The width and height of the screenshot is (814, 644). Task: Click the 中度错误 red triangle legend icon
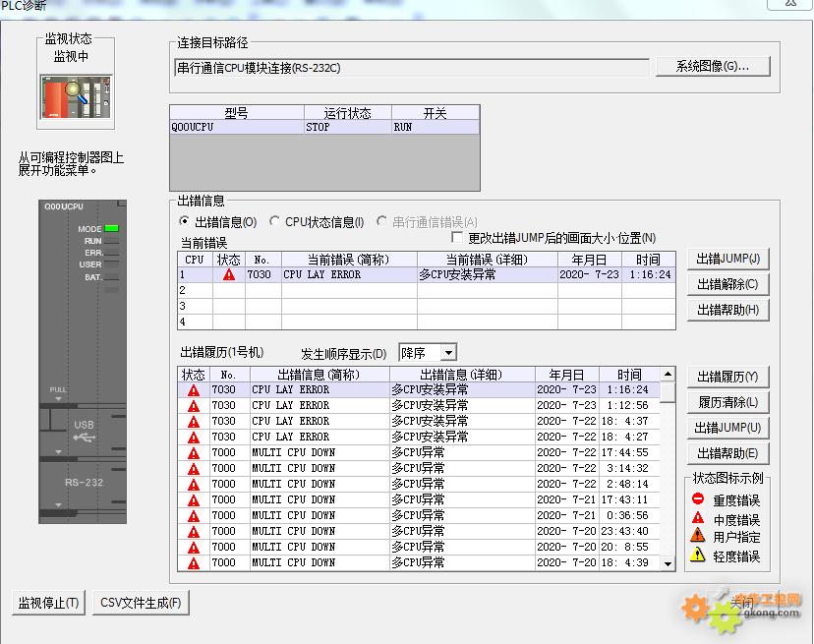[698, 518]
